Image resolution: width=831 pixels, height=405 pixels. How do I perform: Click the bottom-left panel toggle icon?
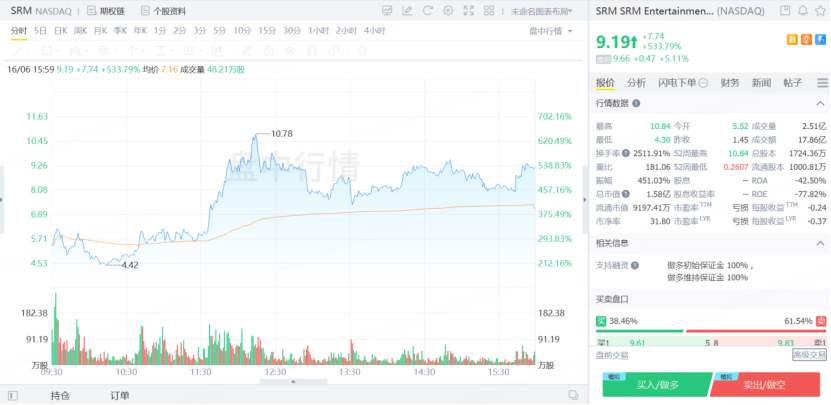[x=13, y=395]
